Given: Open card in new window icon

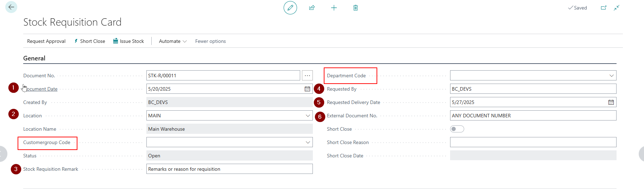Looking at the screenshot, I should 604,8.
